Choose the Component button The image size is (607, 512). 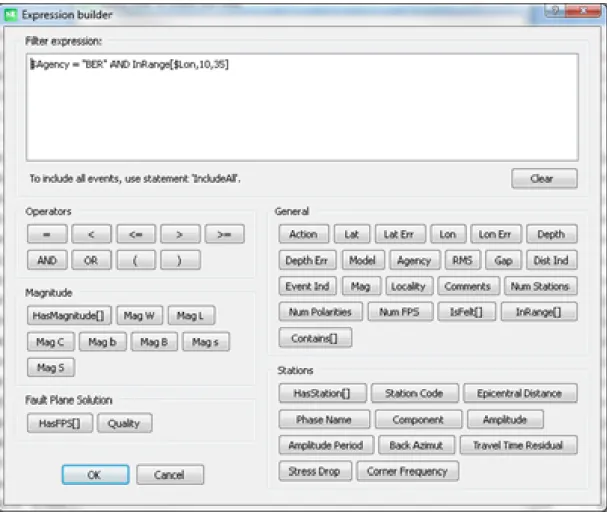(x=418, y=419)
